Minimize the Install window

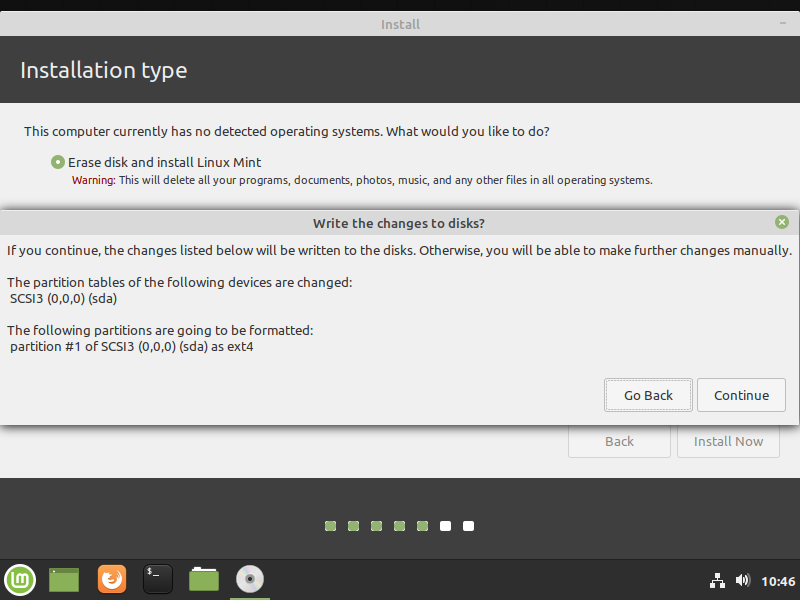point(783,23)
